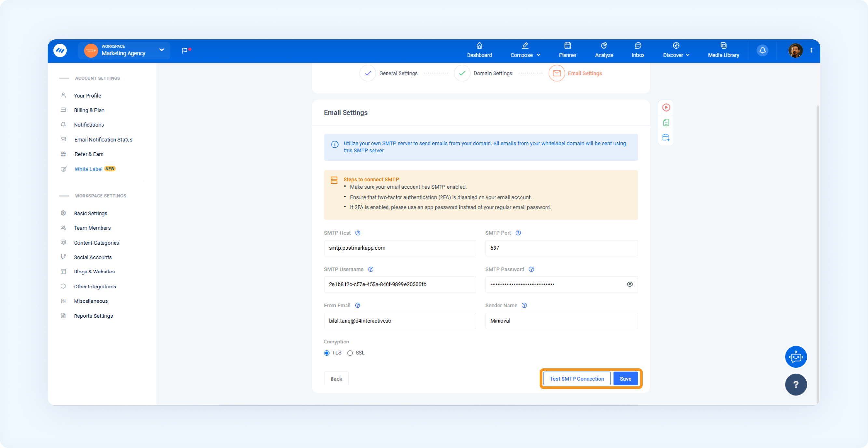Save the email settings
Image resolution: width=868 pixels, height=448 pixels.
(625, 379)
